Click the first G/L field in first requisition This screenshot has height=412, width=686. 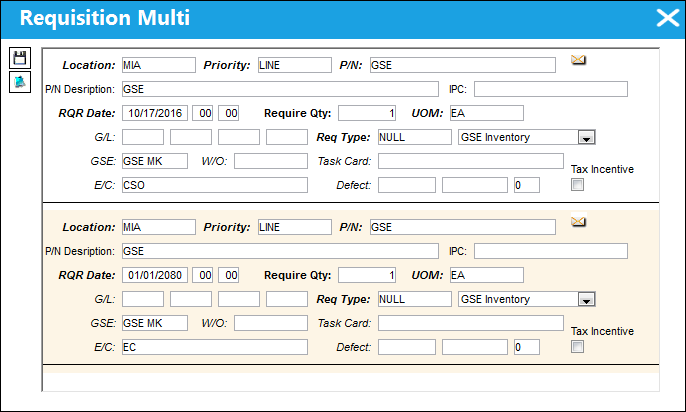pos(143,137)
